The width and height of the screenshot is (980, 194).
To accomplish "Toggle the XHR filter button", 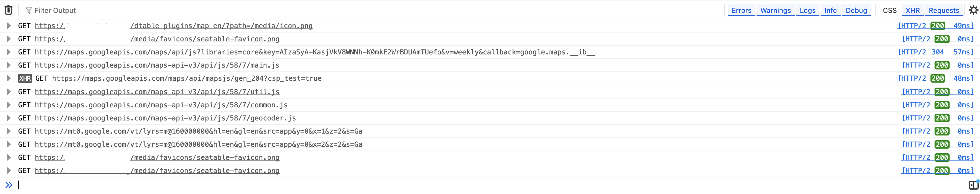I will tap(913, 11).
